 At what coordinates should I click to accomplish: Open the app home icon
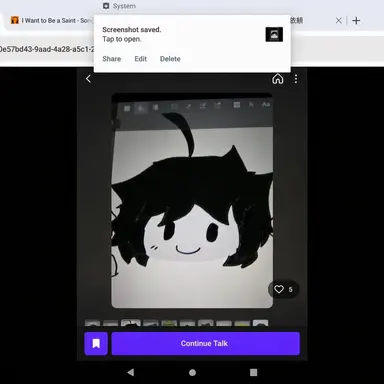278,79
